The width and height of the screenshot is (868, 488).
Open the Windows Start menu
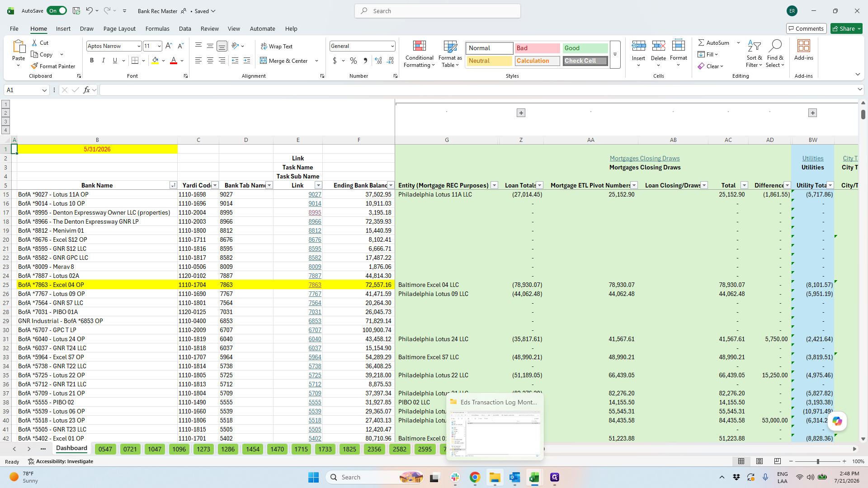pos(313,477)
